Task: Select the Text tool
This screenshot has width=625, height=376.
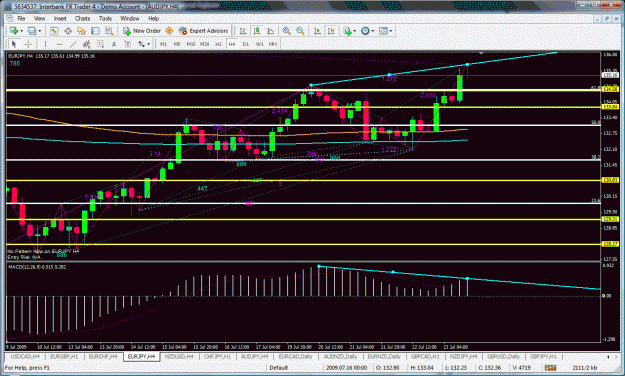Action: 114,44
